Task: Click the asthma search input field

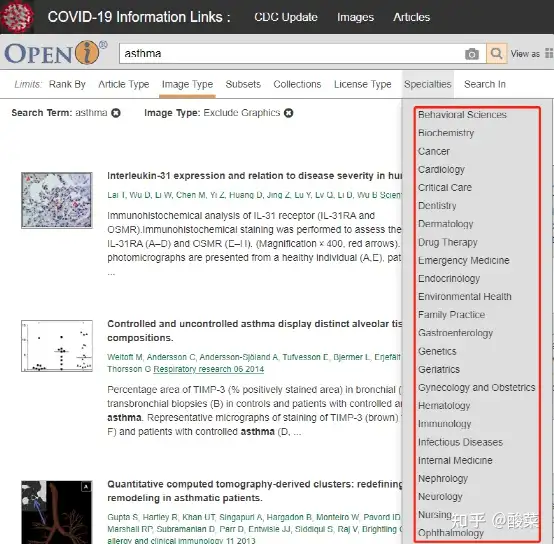Action: click(292, 54)
